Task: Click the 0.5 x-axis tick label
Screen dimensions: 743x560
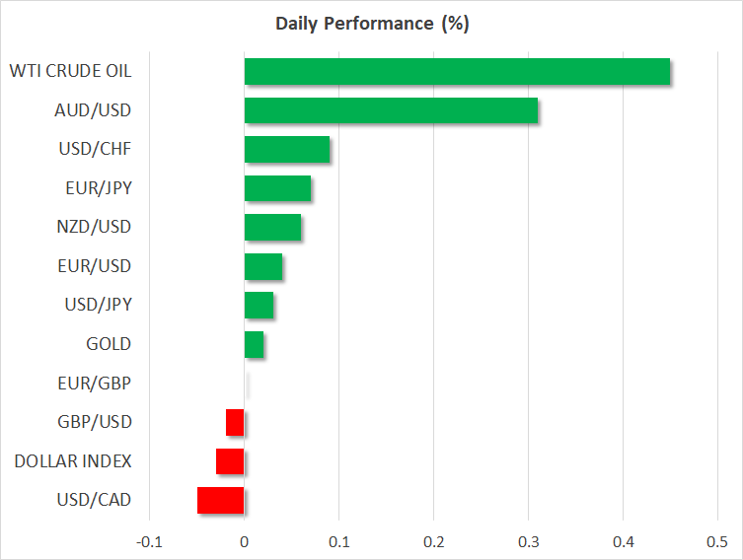Action: pos(716,542)
